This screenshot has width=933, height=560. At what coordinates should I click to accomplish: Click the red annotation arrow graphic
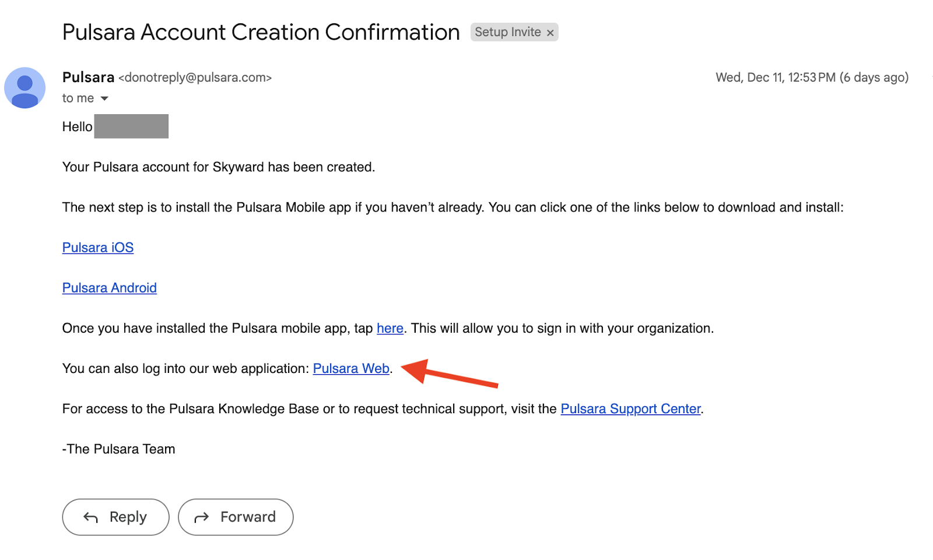tap(450, 373)
